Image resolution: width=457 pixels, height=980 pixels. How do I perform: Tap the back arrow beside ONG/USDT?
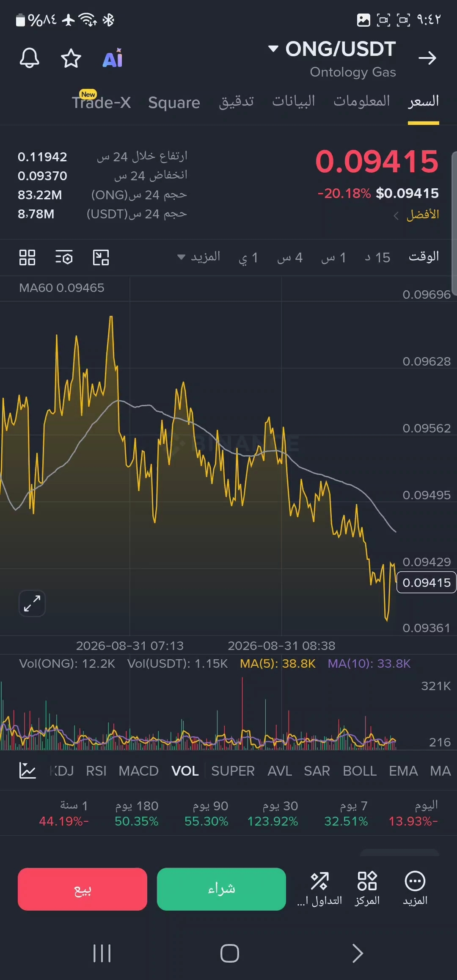click(427, 58)
